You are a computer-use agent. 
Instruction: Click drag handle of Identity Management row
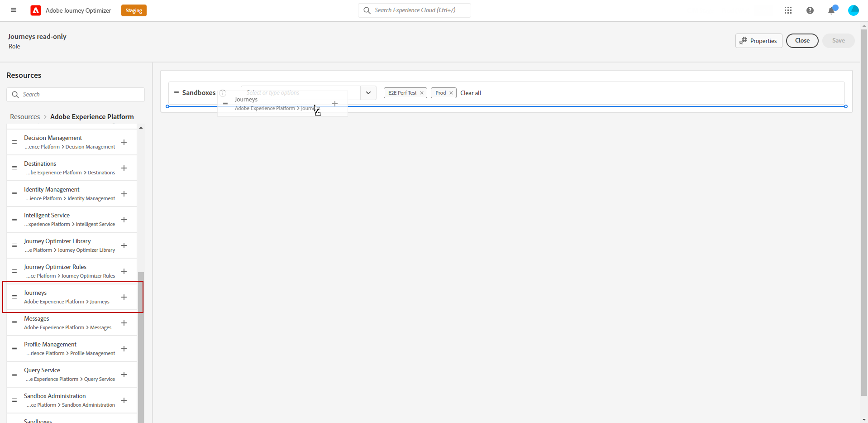point(14,194)
